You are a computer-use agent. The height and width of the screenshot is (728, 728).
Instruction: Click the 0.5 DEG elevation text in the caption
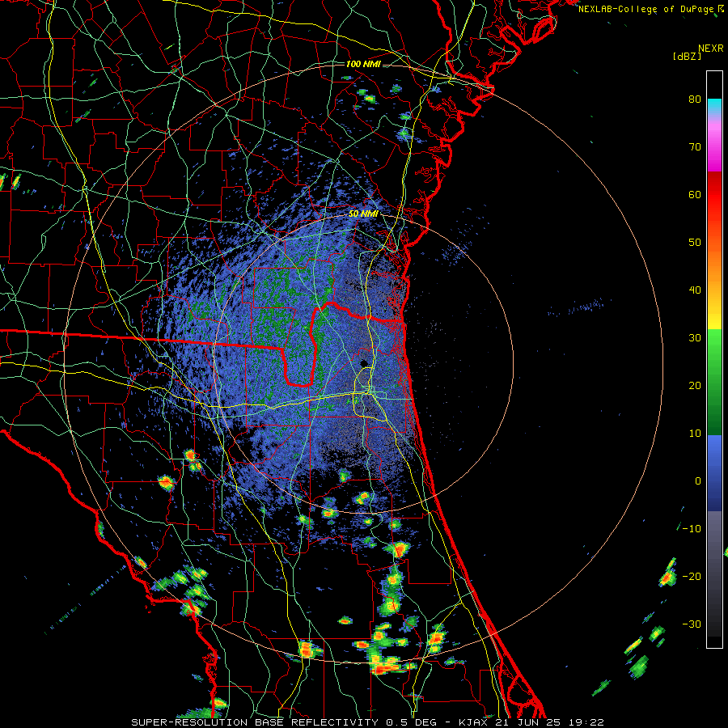pos(413,722)
